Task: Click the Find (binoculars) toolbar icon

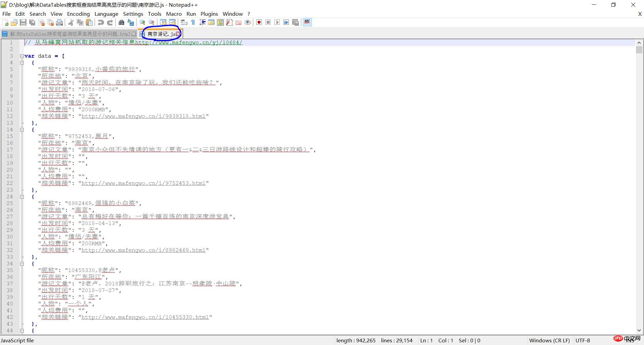Action: [x=121, y=22]
